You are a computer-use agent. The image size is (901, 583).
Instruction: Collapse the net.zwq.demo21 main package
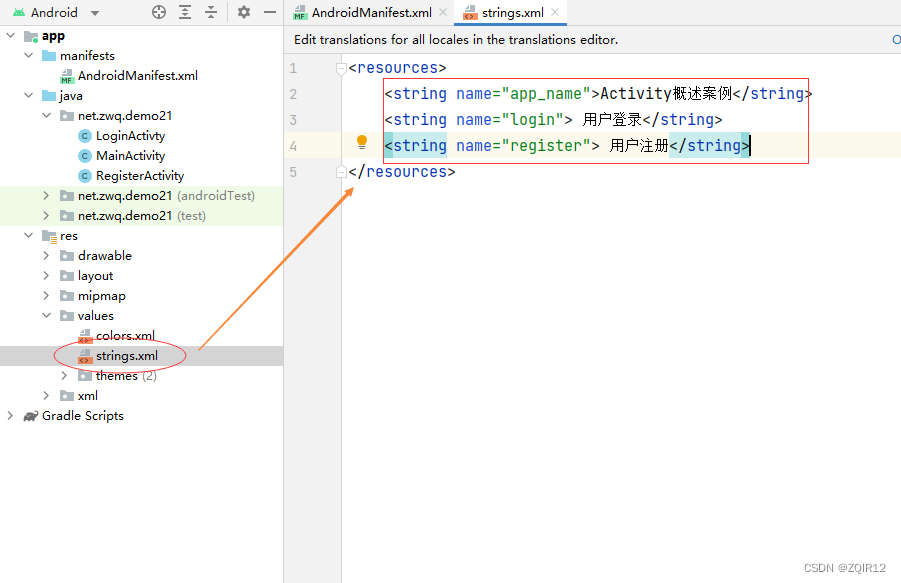47,115
